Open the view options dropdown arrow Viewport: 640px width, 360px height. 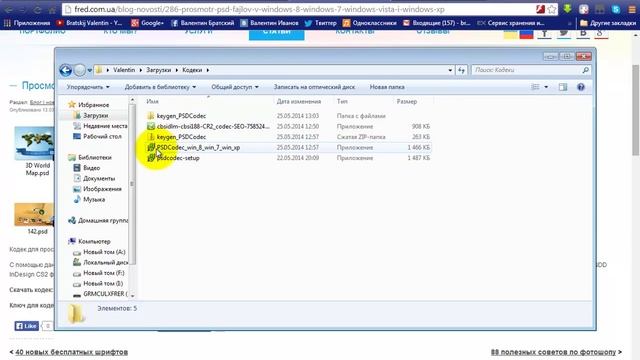[546, 87]
